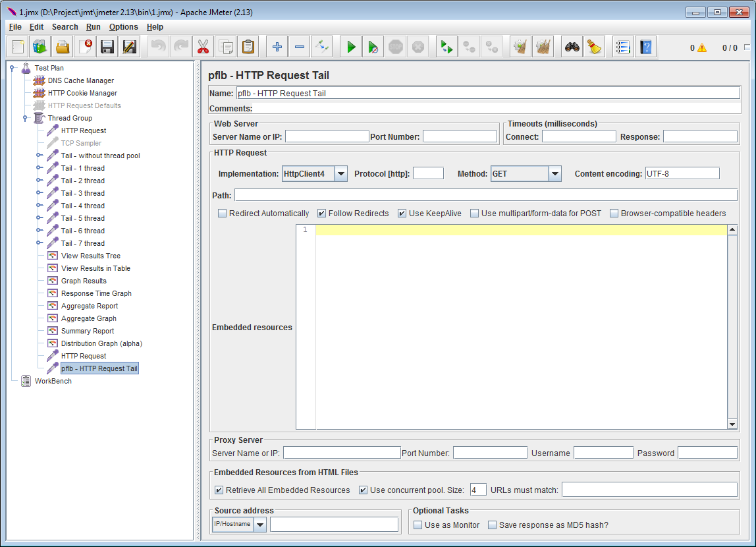The height and width of the screenshot is (547, 756).
Task: Click the Clear All results icon
Action: coord(543,47)
